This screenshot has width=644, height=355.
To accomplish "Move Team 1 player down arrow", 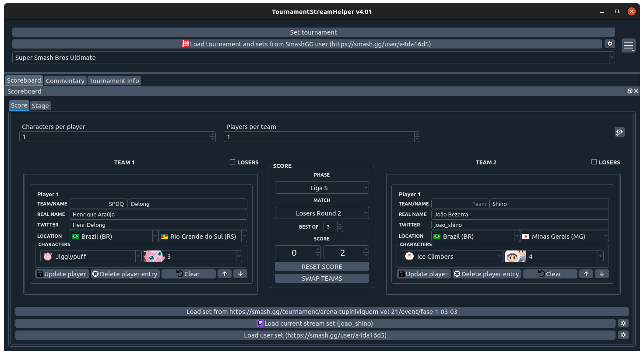I will click(x=240, y=274).
